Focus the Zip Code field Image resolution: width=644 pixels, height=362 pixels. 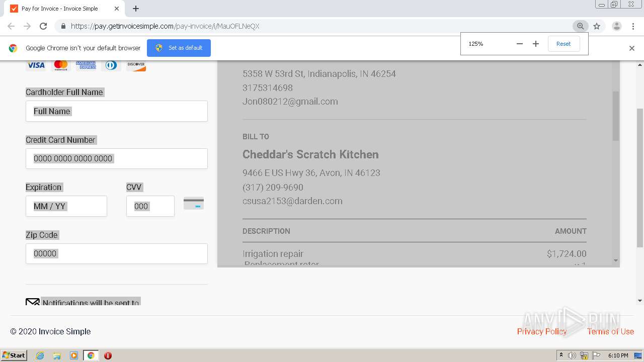pos(117,253)
